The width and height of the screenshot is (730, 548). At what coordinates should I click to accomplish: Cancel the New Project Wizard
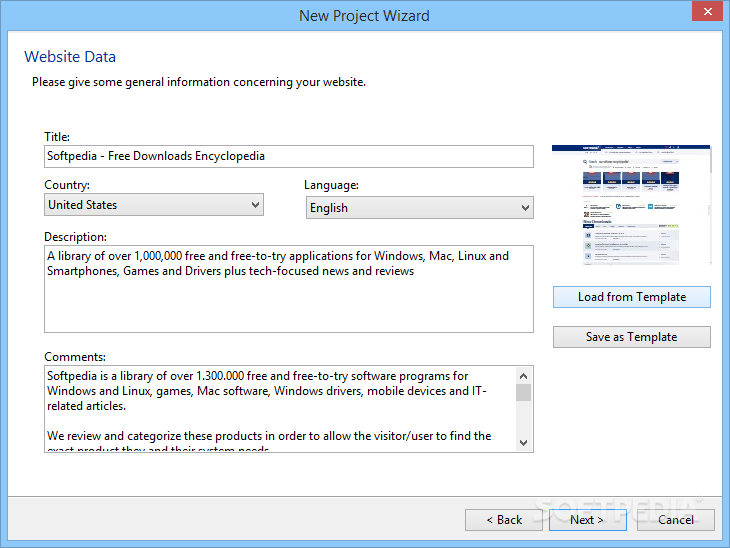pyautogui.click(x=676, y=520)
